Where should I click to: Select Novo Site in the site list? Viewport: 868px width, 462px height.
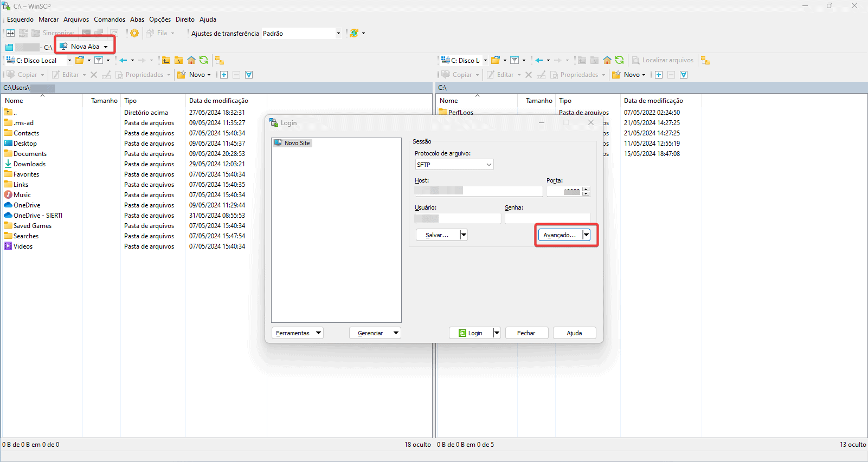[297, 143]
